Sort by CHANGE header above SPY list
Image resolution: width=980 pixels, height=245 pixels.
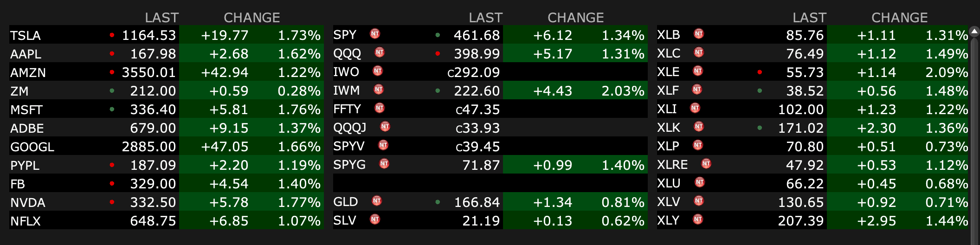[575, 18]
